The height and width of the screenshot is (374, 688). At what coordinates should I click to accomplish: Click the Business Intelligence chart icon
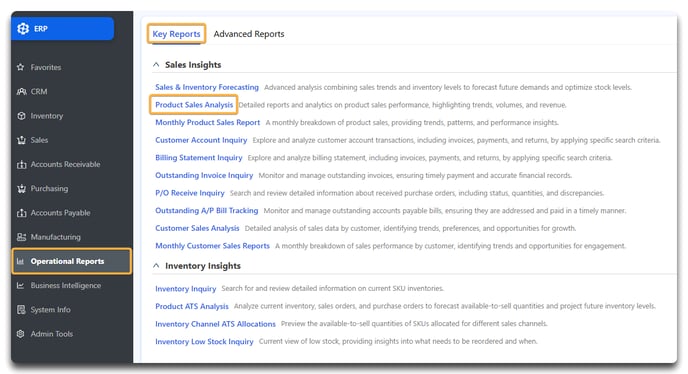pyautogui.click(x=21, y=285)
